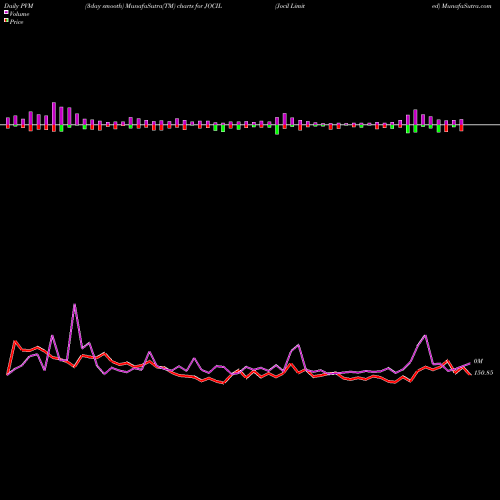Click the '150.85' price axis value
The height and width of the screenshot is (500, 500).
[483, 373]
